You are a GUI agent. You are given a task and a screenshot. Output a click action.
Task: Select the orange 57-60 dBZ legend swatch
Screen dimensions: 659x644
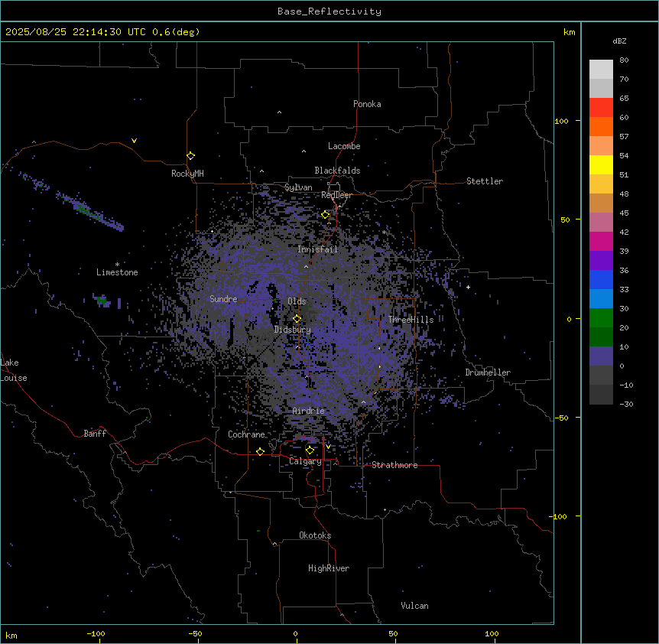coord(601,126)
